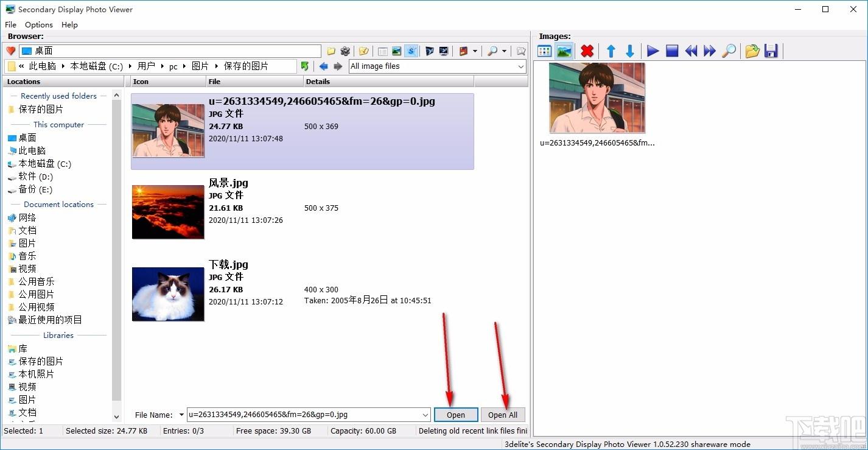Go back with the blue left arrow

324,66
